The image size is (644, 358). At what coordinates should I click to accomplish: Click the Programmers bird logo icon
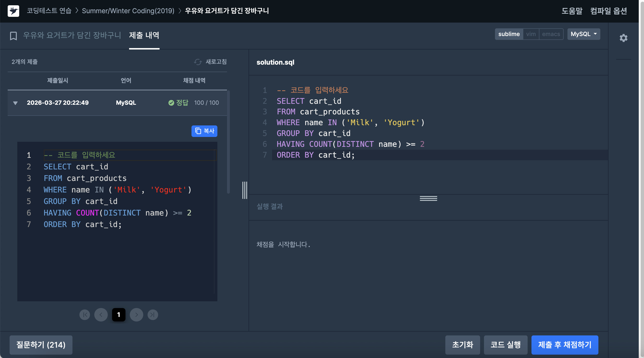click(13, 11)
